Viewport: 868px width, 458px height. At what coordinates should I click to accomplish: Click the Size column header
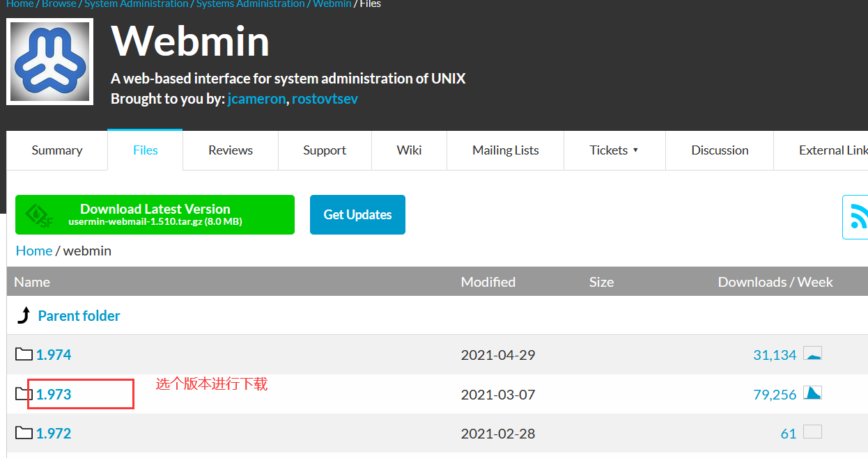601,282
